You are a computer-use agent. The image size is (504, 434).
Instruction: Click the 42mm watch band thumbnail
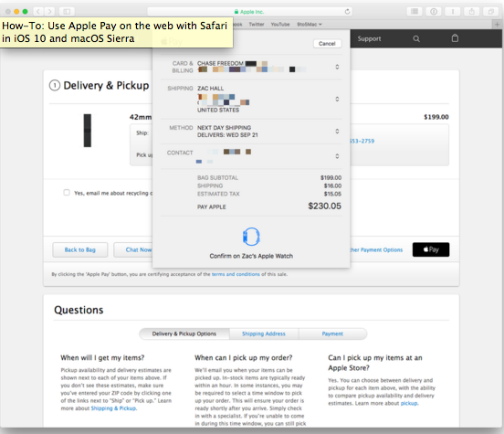(x=88, y=131)
